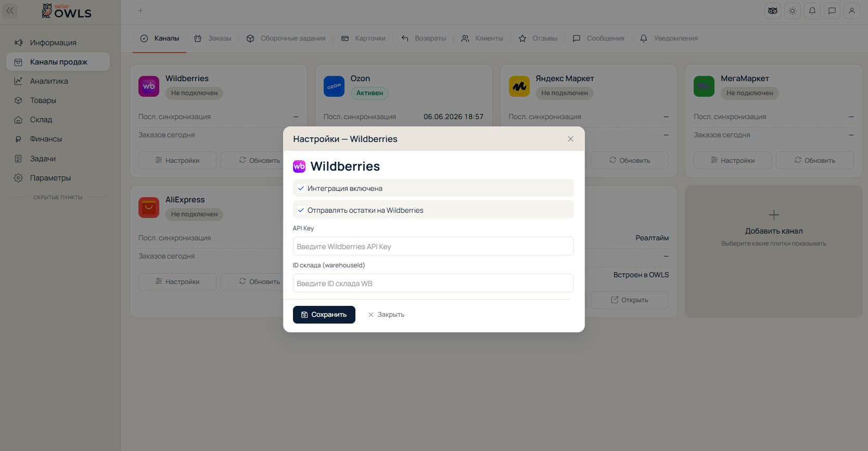The image size is (868, 451).
Task: Click the МегаМаркет logo icon
Action: (x=704, y=86)
